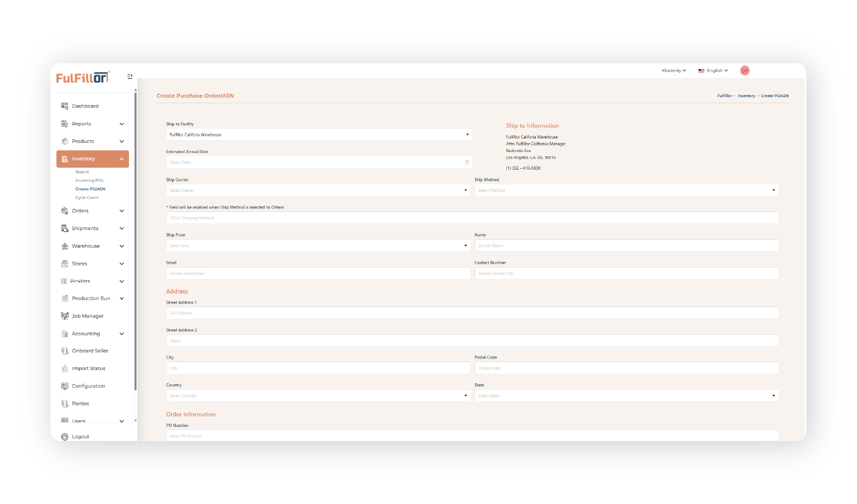Screen dimensions: 857x504
Task: Click the Sender Contact No. field
Action: click(627, 273)
